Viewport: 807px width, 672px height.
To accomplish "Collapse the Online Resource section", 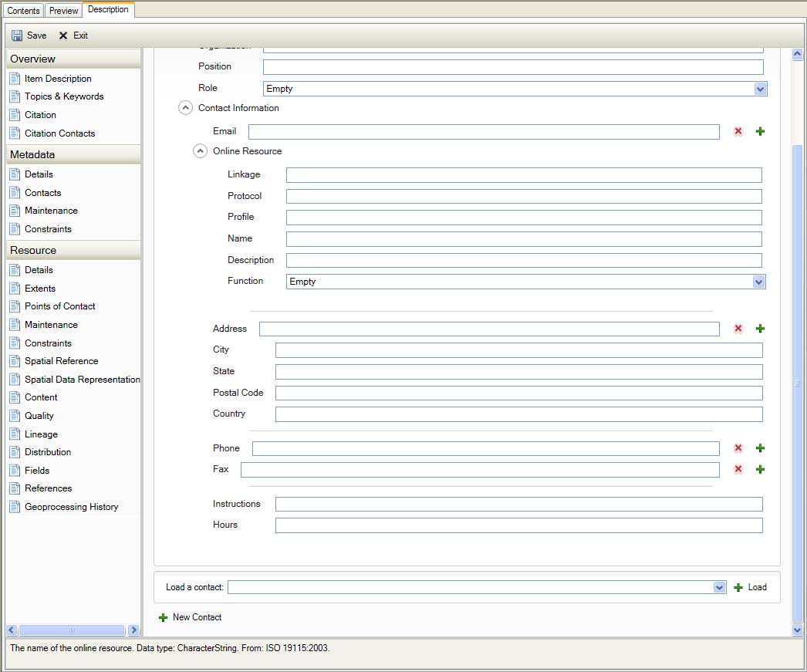I will [200, 151].
